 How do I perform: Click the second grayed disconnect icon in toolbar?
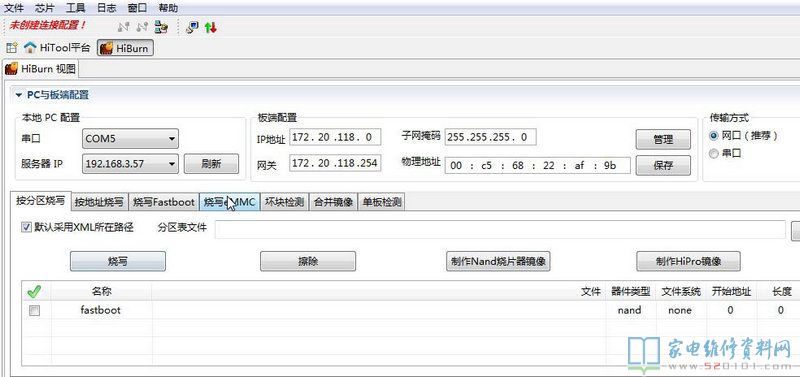(x=143, y=27)
